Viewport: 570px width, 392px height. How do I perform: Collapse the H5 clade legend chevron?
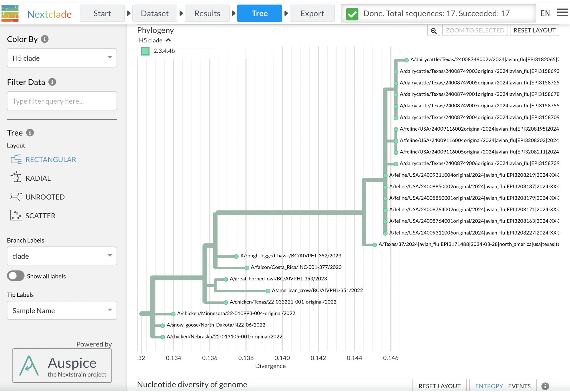coord(168,40)
